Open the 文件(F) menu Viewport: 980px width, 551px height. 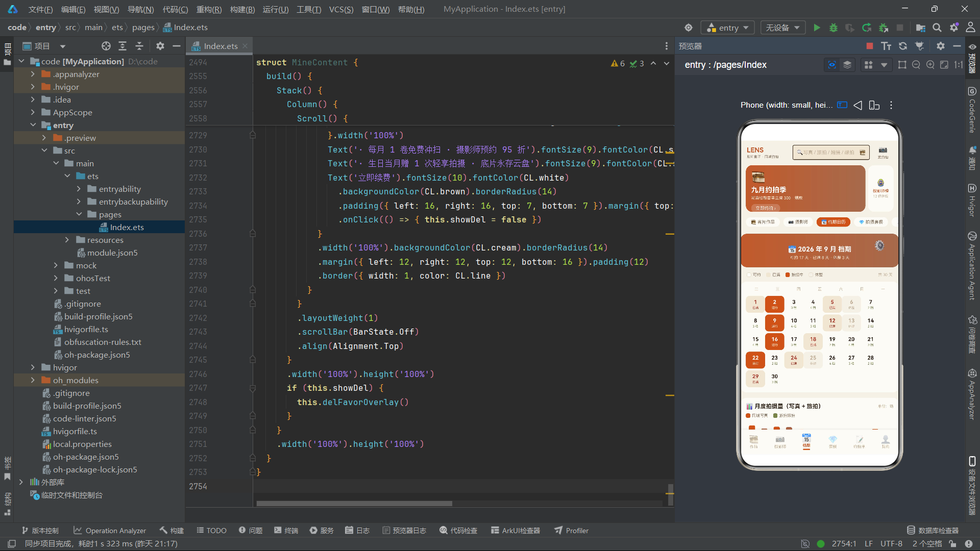(x=40, y=9)
